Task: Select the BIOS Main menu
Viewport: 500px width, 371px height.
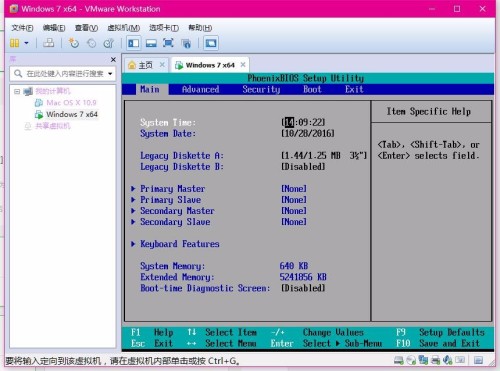Action: pyautogui.click(x=150, y=89)
